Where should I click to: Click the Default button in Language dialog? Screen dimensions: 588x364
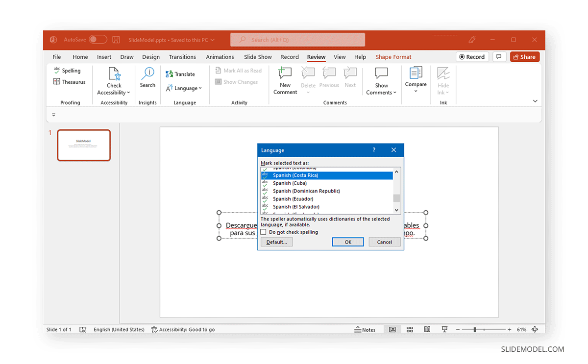pyautogui.click(x=276, y=242)
